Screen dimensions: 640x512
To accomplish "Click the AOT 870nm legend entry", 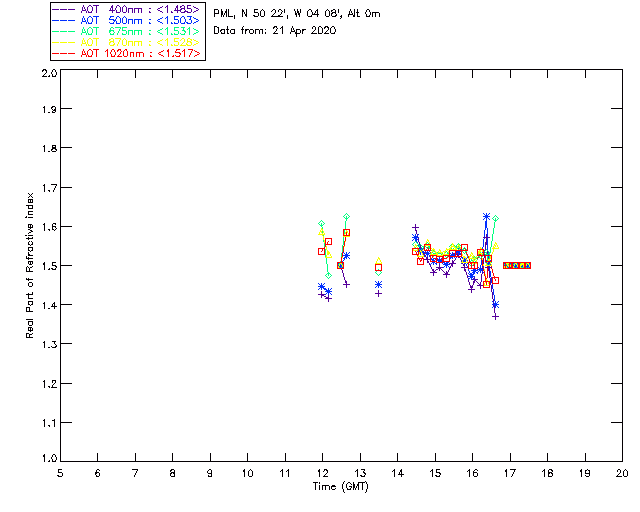I will point(126,42).
